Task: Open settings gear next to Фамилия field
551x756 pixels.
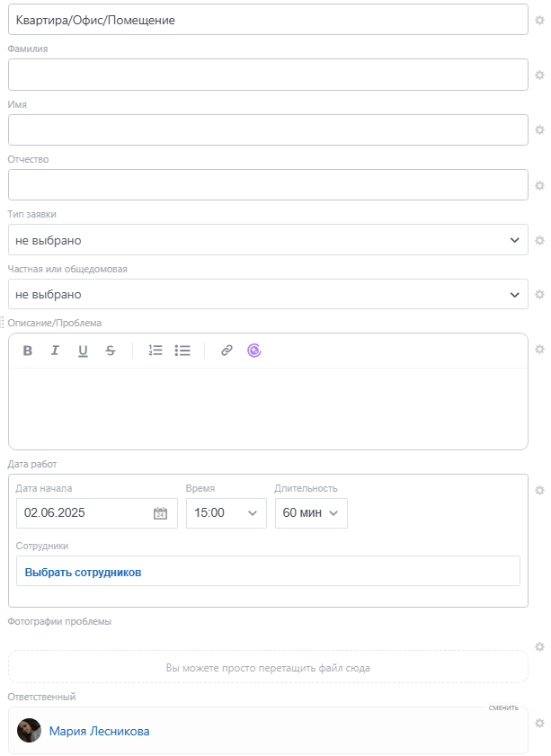Action: point(540,75)
